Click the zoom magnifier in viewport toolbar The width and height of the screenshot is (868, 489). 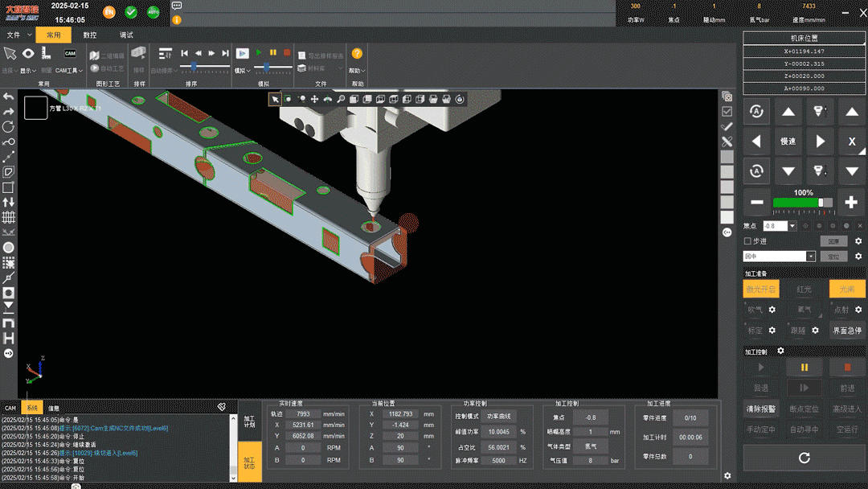[341, 99]
